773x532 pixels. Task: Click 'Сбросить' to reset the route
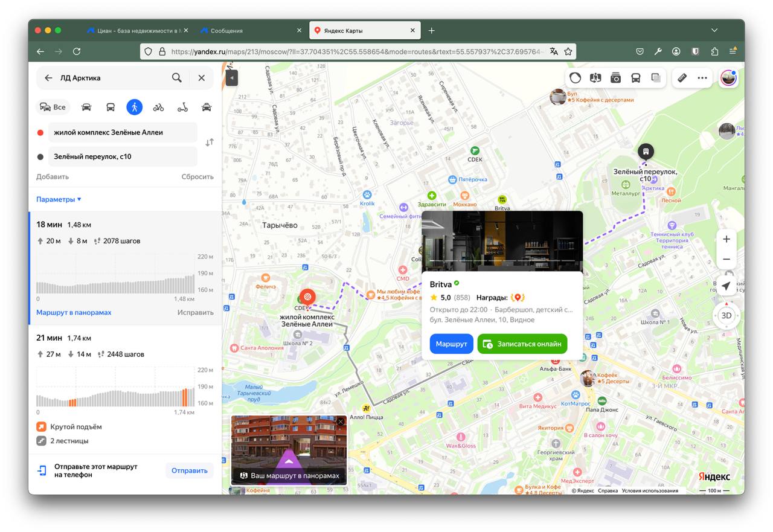click(197, 177)
